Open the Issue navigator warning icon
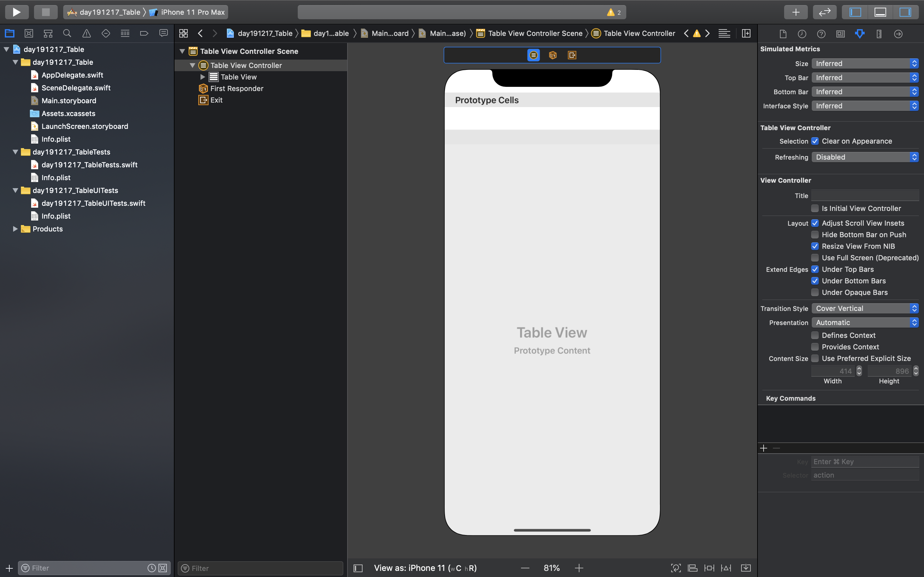Screen dimensions: 924x577 pos(87,34)
